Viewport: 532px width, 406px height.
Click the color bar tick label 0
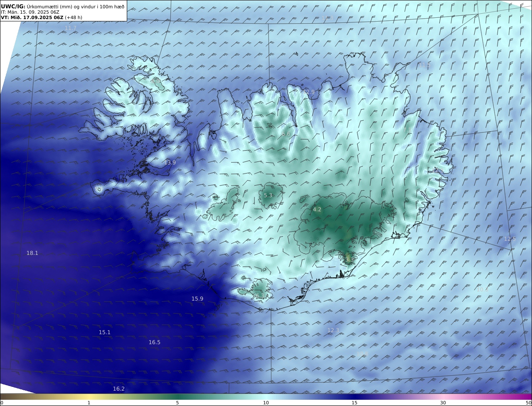[x=2, y=403]
